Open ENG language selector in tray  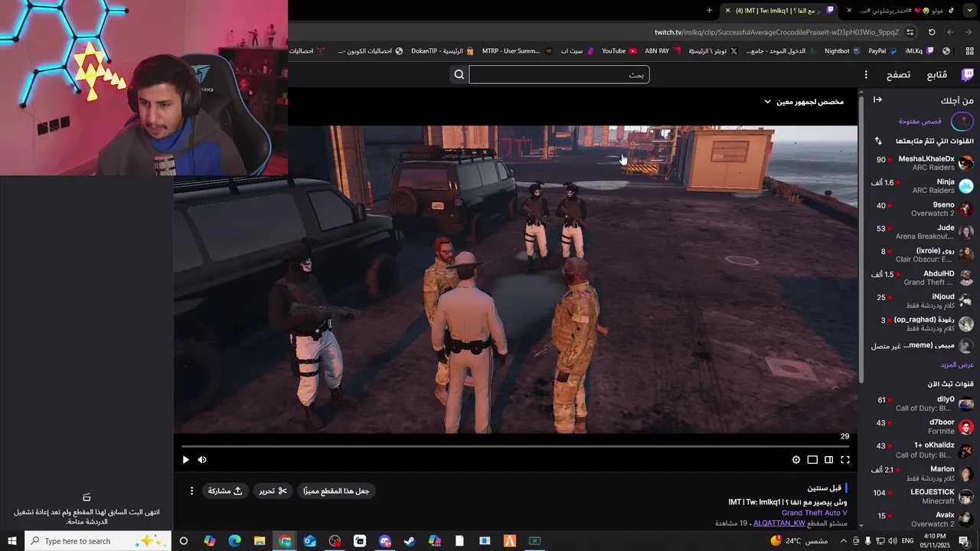coord(908,541)
